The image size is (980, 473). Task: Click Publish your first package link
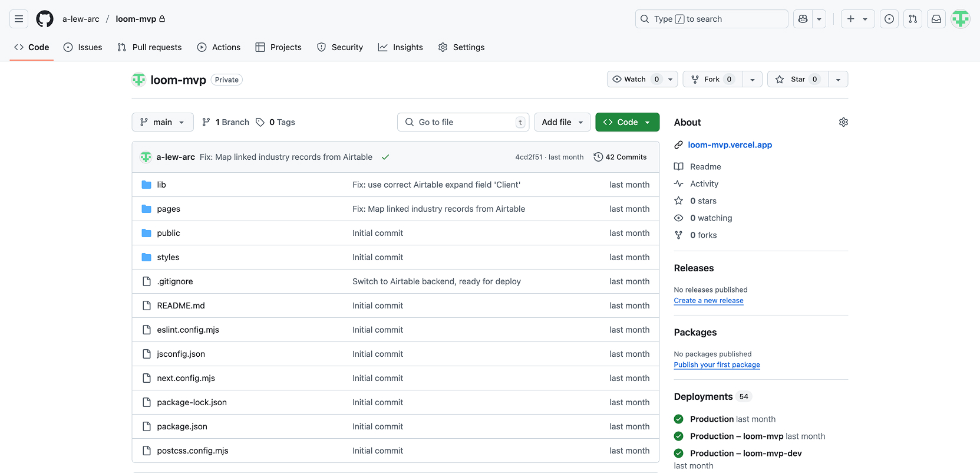point(717,365)
